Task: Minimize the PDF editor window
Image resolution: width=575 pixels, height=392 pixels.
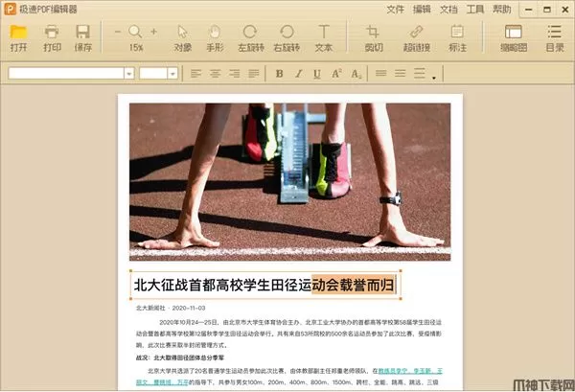Action: pyautogui.click(x=528, y=10)
